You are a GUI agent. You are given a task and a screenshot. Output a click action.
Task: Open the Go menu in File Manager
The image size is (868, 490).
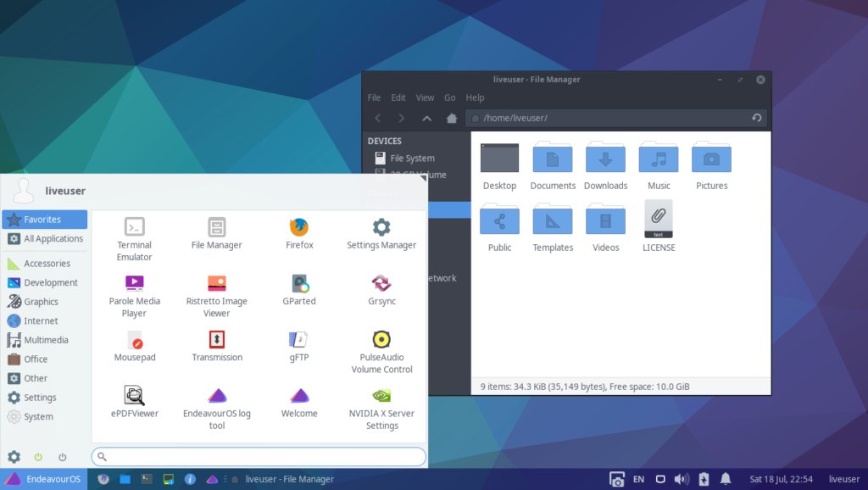coord(450,97)
